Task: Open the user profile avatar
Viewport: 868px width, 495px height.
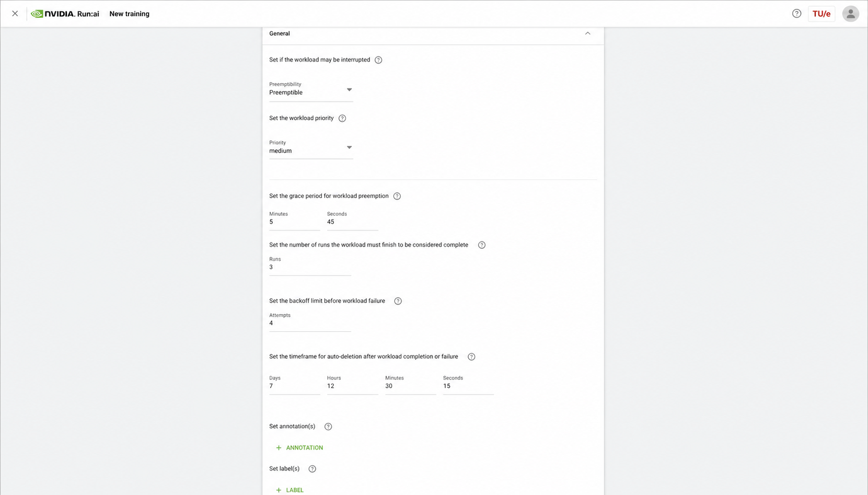Action: [x=850, y=14]
